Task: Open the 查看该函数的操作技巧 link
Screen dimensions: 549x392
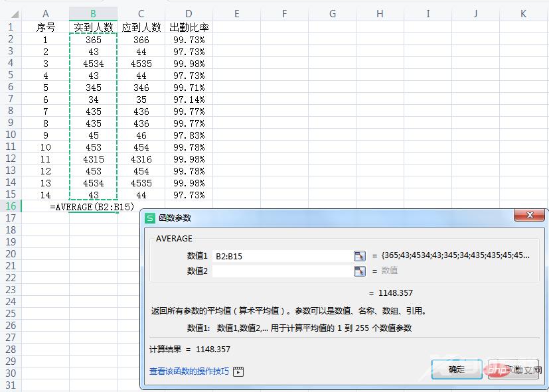Action: click(x=189, y=371)
